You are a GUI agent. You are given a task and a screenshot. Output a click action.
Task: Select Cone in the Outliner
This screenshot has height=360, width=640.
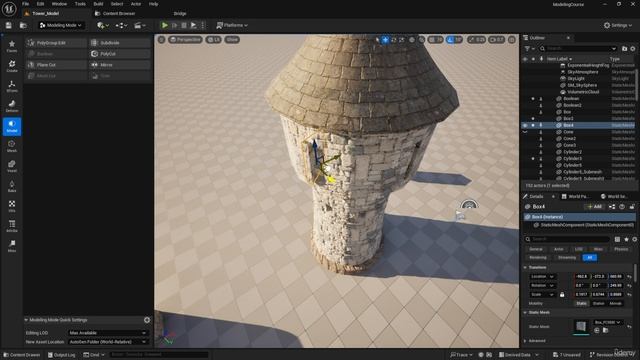pyautogui.click(x=568, y=132)
